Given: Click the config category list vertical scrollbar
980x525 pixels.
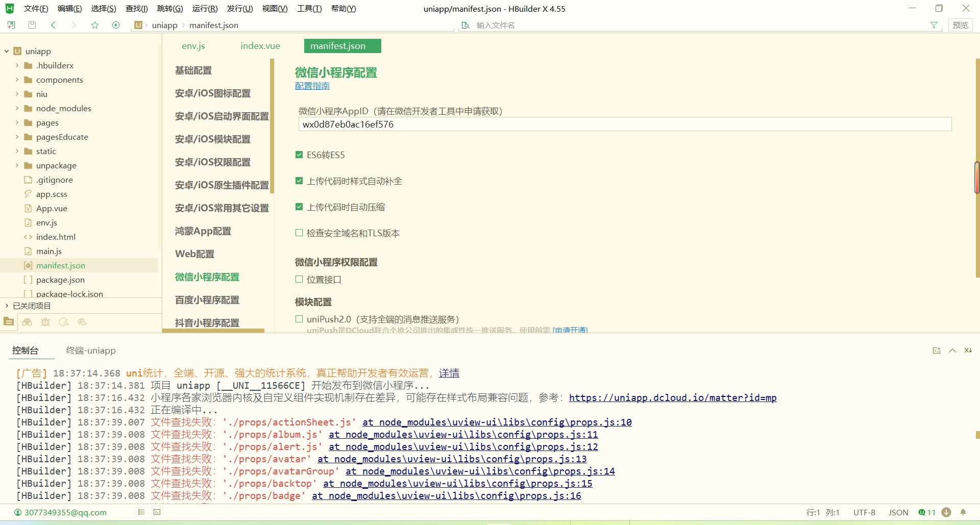Looking at the screenshot, I should [272, 126].
